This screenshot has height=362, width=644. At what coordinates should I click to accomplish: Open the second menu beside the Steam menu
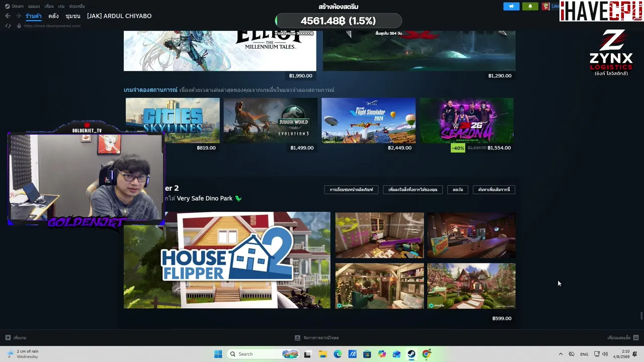pos(34,7)
